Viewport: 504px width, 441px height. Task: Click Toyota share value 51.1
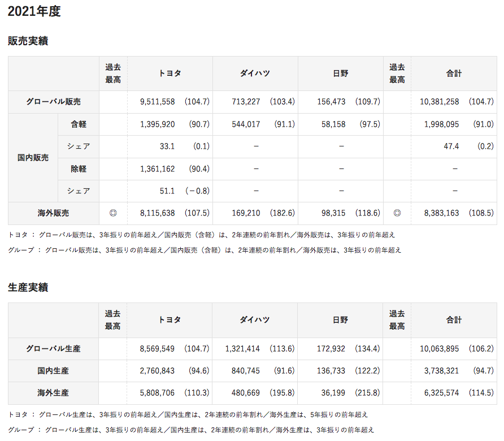[x=167, y=191]
